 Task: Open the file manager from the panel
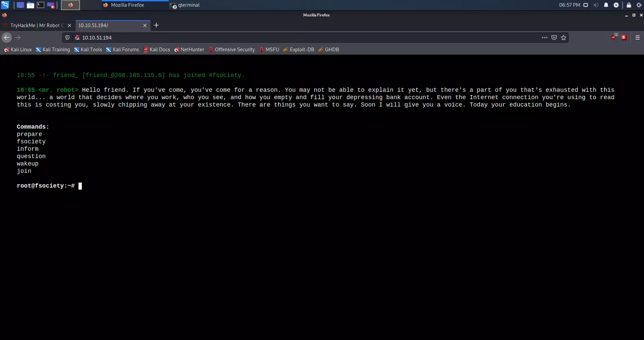31,5
